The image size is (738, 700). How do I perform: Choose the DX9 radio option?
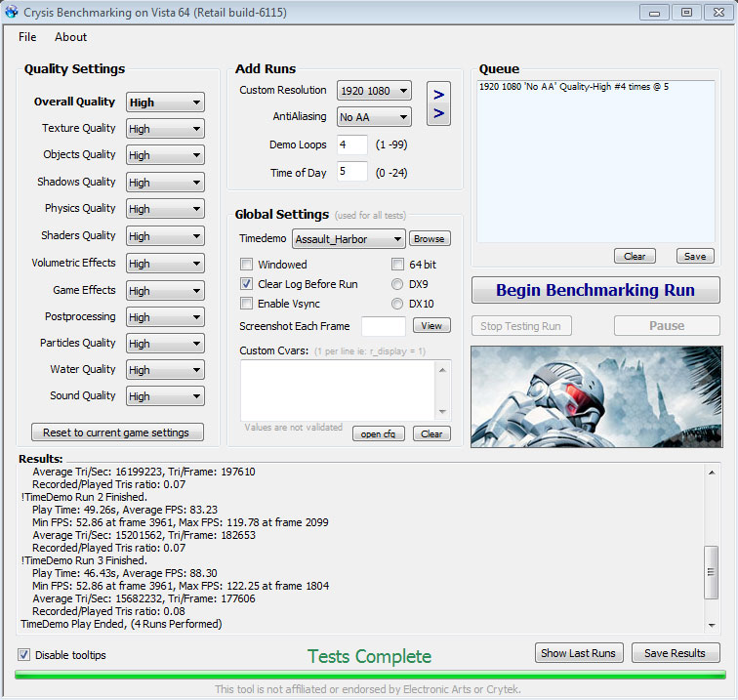[397, 284]
